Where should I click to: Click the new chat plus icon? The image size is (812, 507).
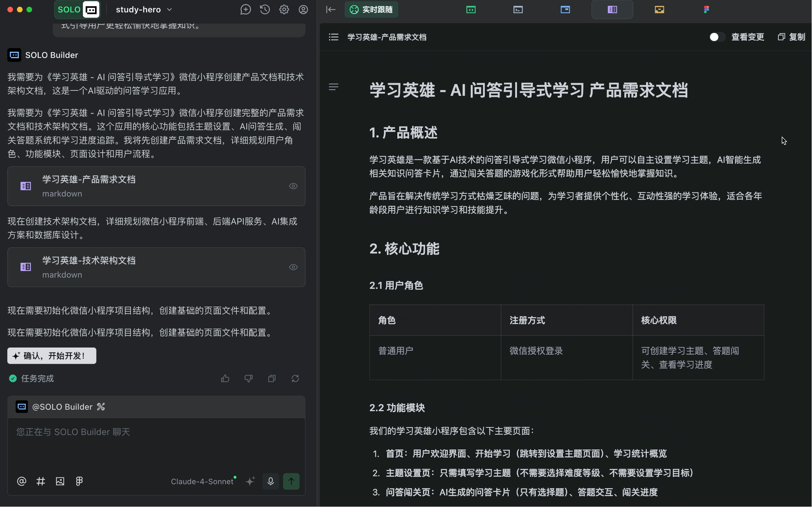coord(245,10)
